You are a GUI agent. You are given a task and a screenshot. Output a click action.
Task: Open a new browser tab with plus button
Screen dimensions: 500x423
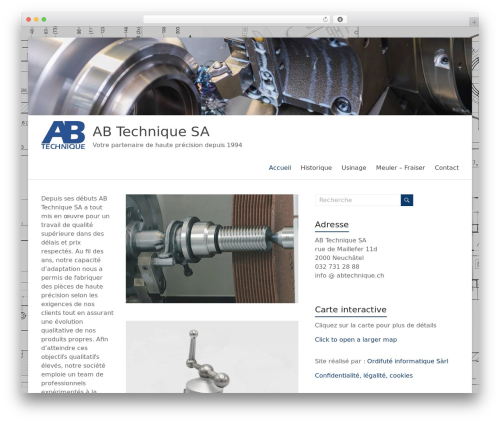pos(474,22)
